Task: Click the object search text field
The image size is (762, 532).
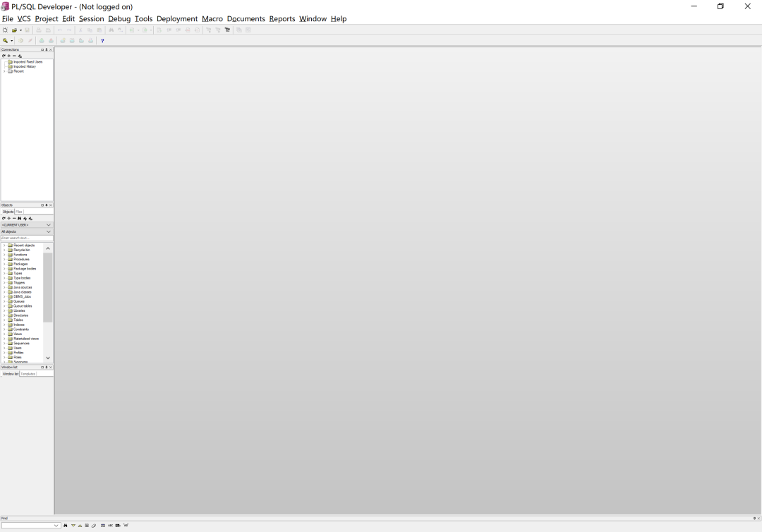Action: (x=27, y=238)
